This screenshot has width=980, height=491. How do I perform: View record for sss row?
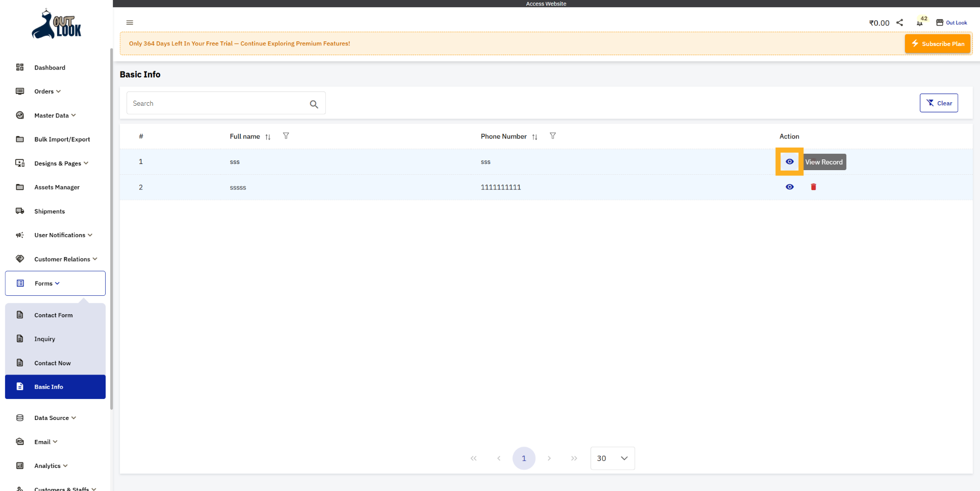(x=790, y=161)
